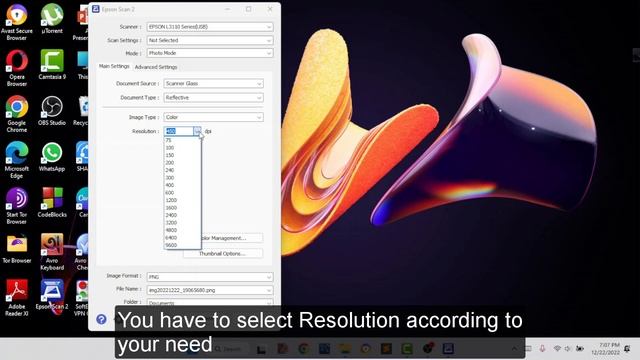Select 1200 dpi from resolution list
Image resolution: width=640 pixels, height=360 pixels.
coord(182,200)
